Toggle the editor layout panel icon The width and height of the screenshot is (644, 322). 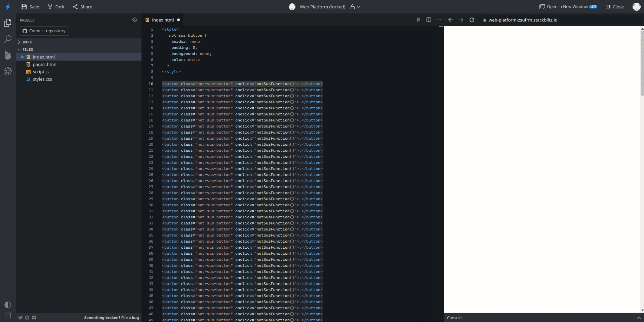point(8,316)
